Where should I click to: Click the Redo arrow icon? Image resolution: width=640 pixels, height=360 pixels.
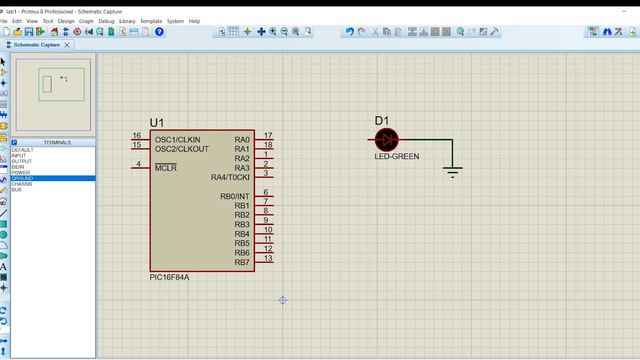tap(362, 31)
